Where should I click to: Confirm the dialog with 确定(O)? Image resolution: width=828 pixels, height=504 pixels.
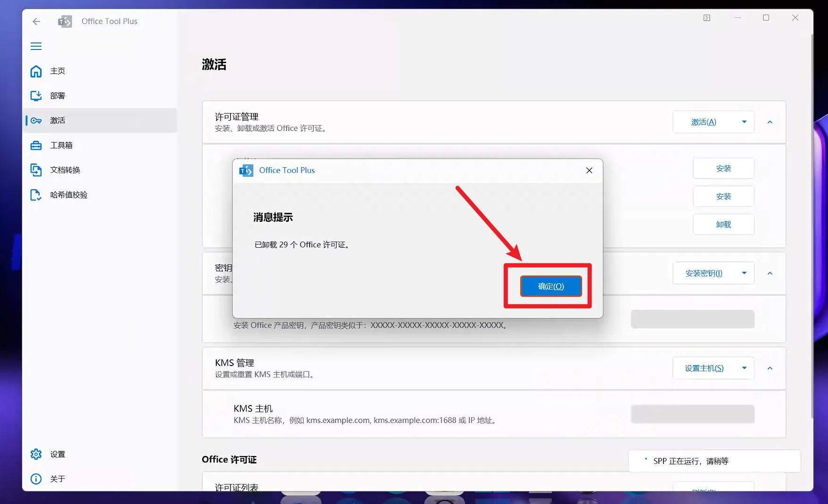[551, 286]
